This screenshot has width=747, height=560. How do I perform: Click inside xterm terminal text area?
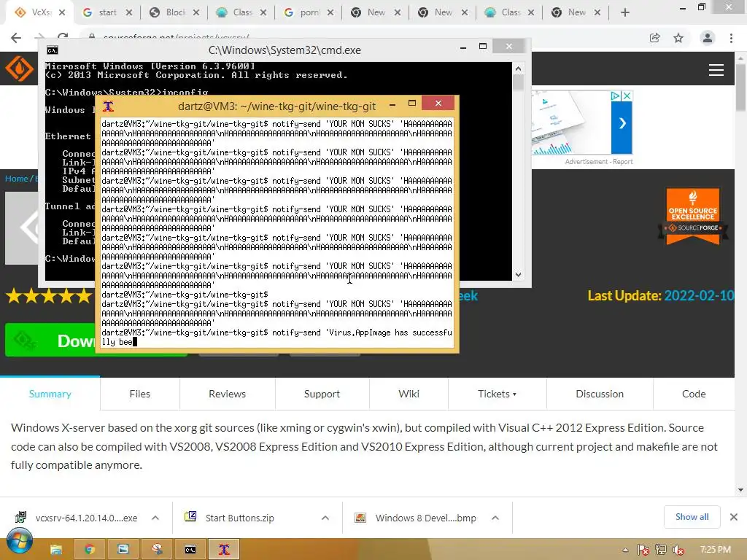coord(276,233)
